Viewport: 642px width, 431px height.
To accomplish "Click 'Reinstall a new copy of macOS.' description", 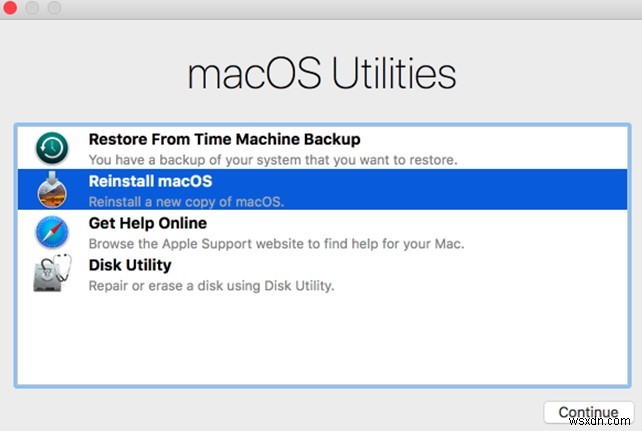I will (x=186, y=202).
